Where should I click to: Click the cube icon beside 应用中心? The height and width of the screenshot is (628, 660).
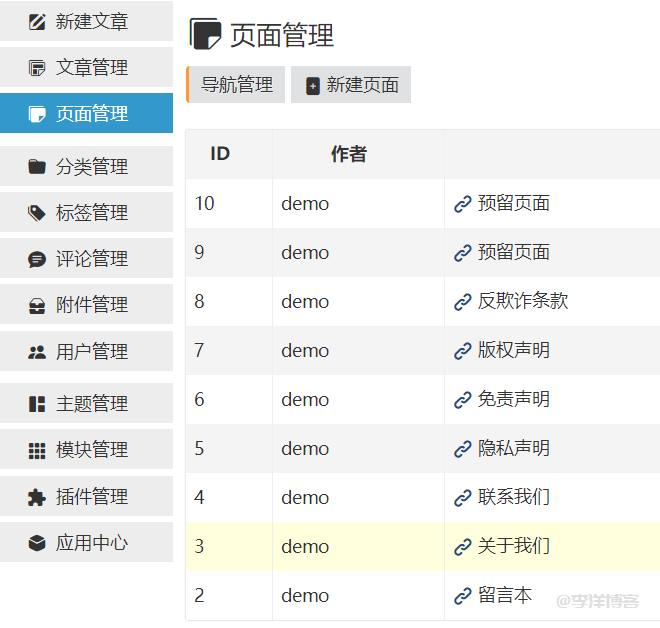pos(37,543)
